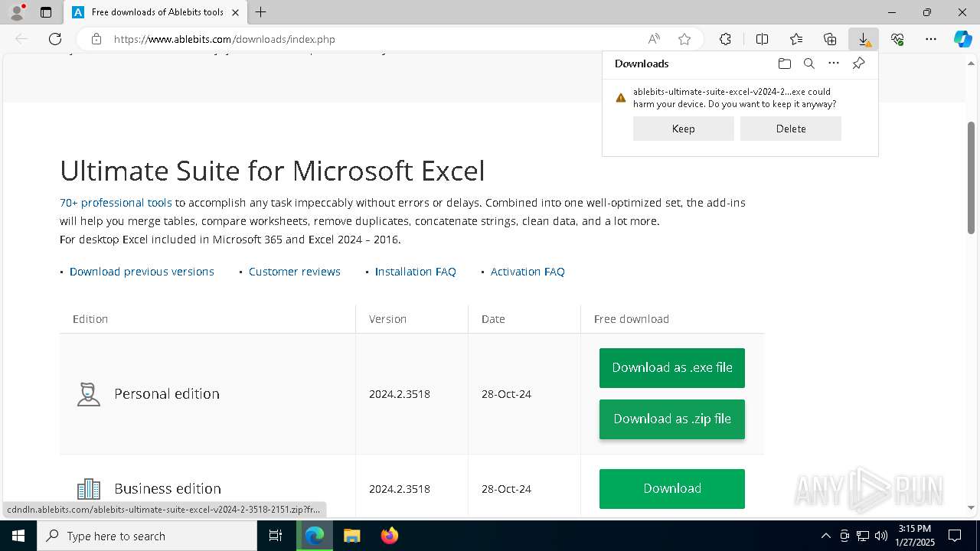Open the taskbar clock and calendar
980x551 pixels.
pos(915,536)
